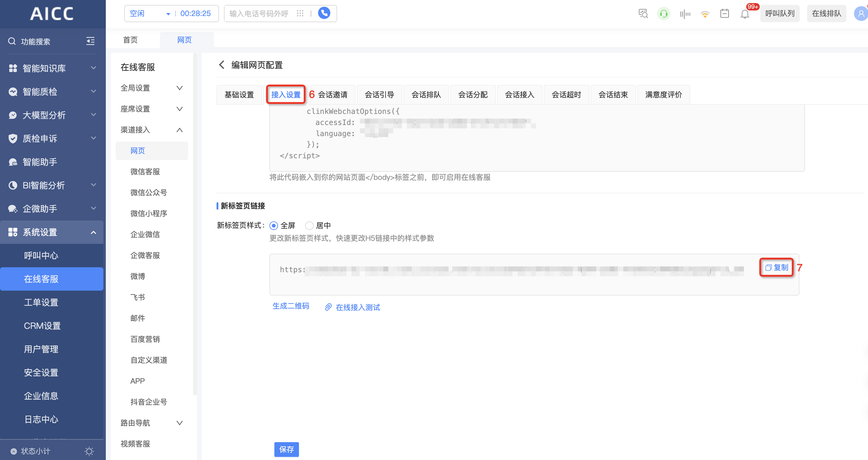Screen dimensions: 868x460
Task: Click the paperclip icon beside 在线接入测试
Action: pyautogui.click(x=328, y=307)
